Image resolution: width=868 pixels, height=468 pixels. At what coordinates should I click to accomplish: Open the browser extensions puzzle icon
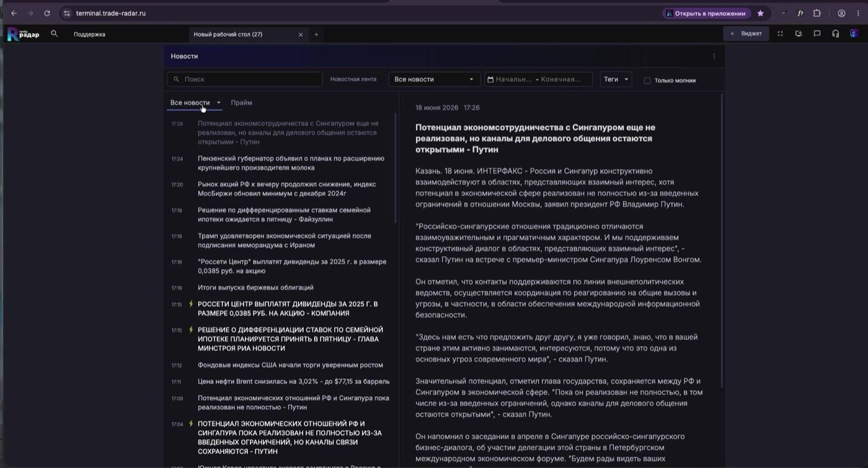817,13
